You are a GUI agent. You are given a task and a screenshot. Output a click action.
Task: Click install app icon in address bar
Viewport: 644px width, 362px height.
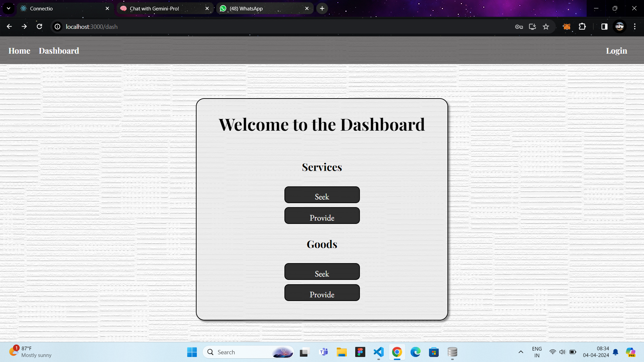pyautogui.click(x=532, y=26)
